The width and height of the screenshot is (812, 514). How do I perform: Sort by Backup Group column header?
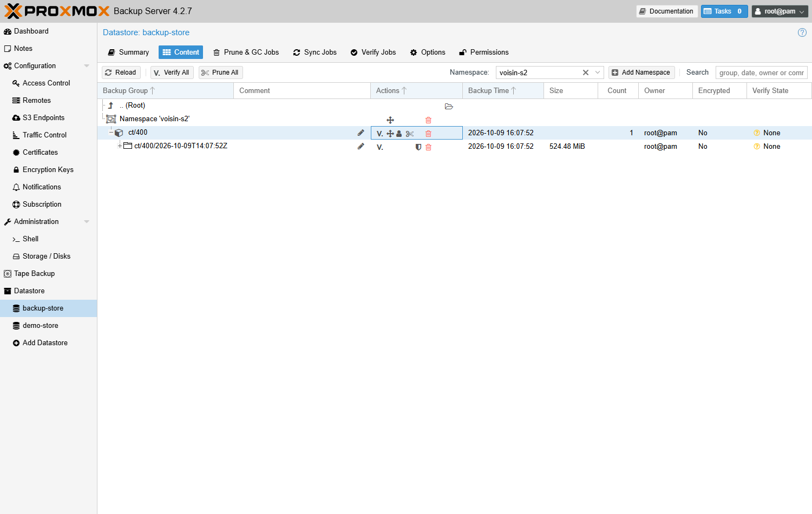(x=166, y=91)
